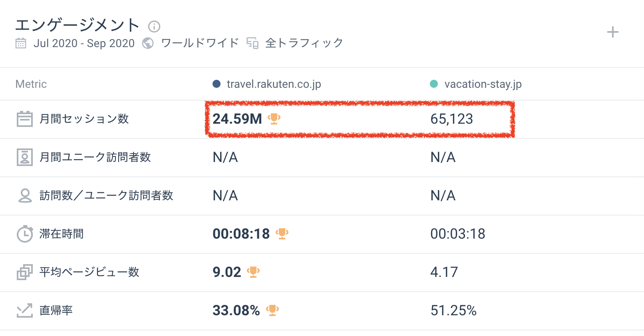
Task: Click the calendar icon before Jul 2020
Action: (x=21, y=43)
